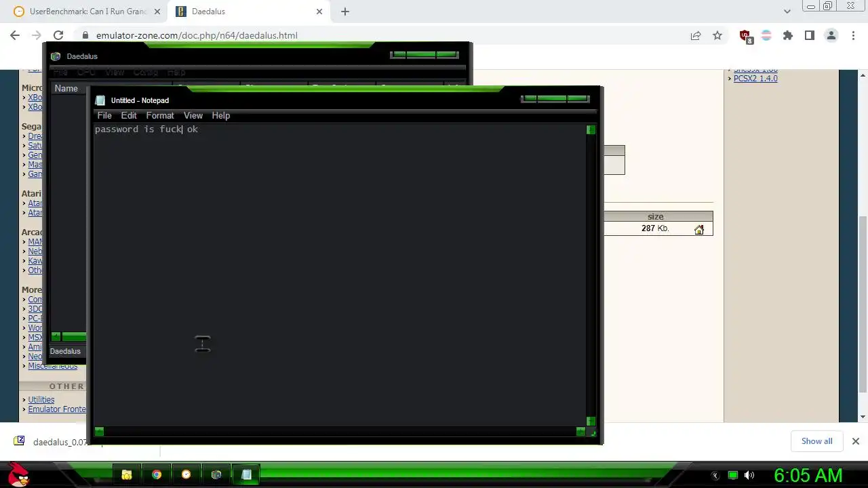Image resolution: width=868 pixels, height=488 pixels.
Task: Reload the emulator-zone page
Action: tap(58, 35)
